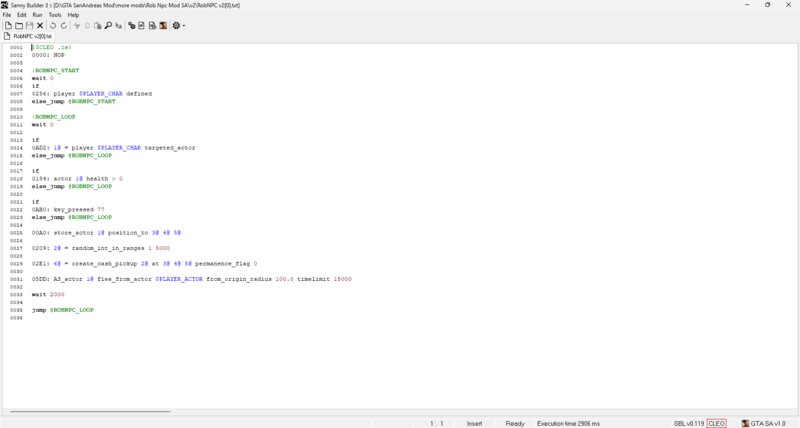The image size is (800, 428).
Task: Open the Run menu
Action: pos(37,15)
